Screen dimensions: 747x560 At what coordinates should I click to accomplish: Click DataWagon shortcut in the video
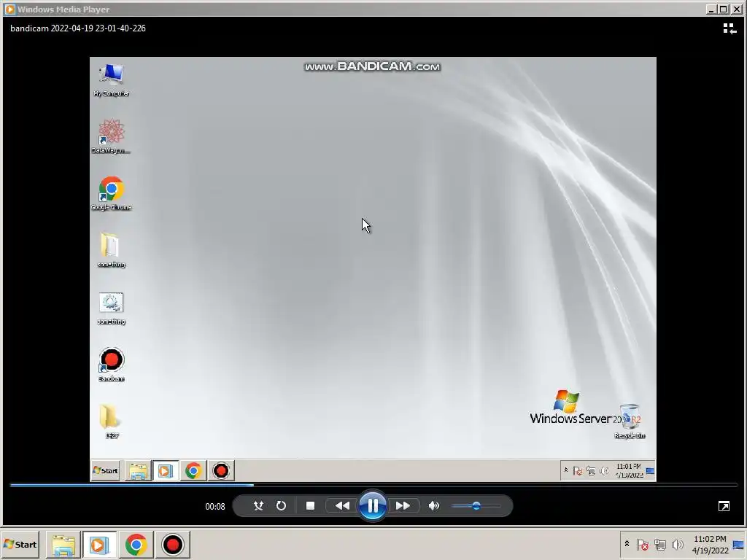(112, 136)
